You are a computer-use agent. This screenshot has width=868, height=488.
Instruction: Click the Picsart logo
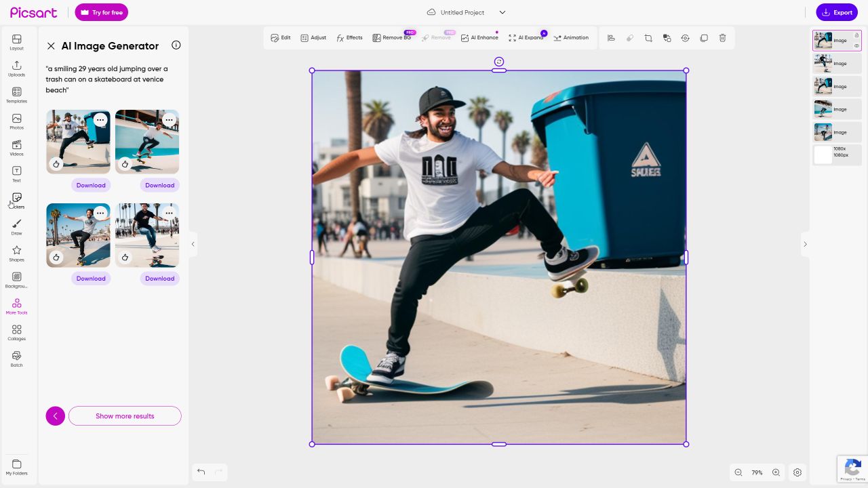click(x=34, y=12)
